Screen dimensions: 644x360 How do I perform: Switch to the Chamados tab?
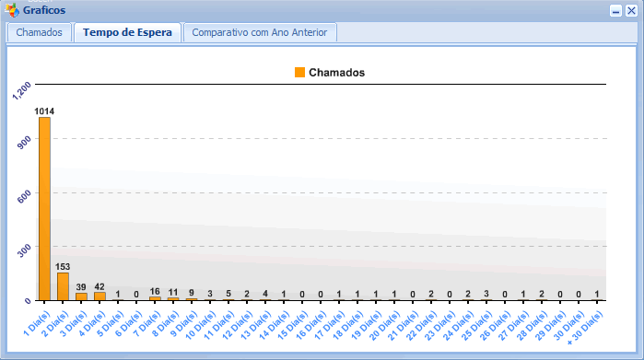tap(39, 32)
